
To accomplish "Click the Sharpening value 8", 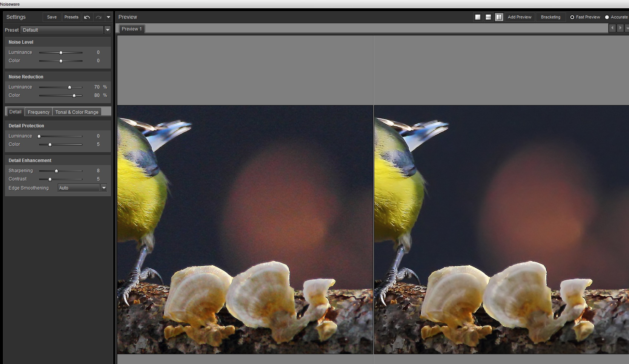I will point(98,171).
